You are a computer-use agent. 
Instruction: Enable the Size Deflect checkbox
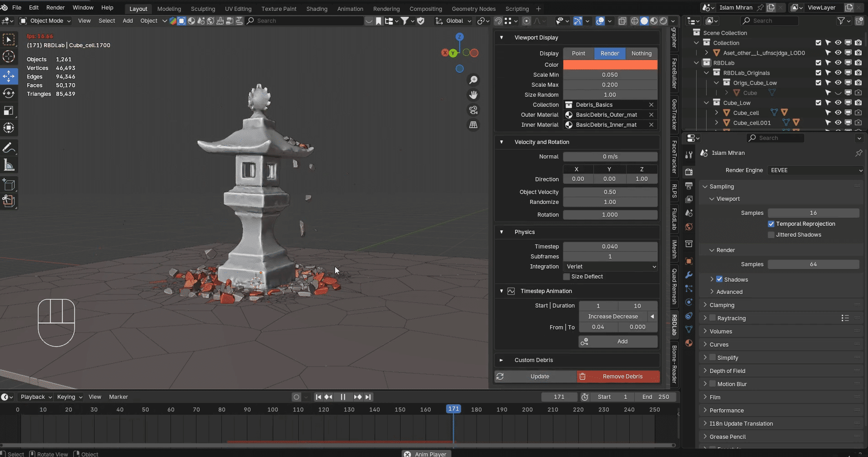point(567,277)
